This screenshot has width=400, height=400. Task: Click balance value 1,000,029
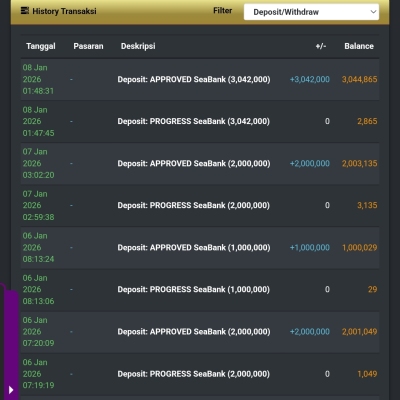[360, 247]
